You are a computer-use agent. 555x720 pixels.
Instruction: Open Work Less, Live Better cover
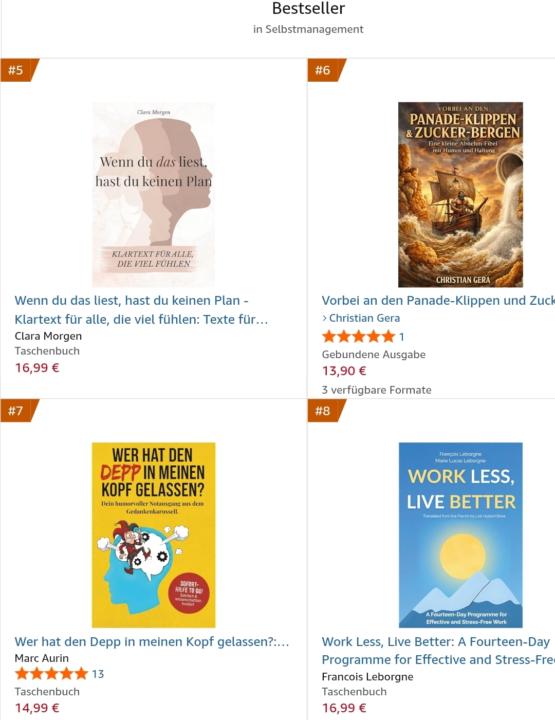[x=460, y=535]
